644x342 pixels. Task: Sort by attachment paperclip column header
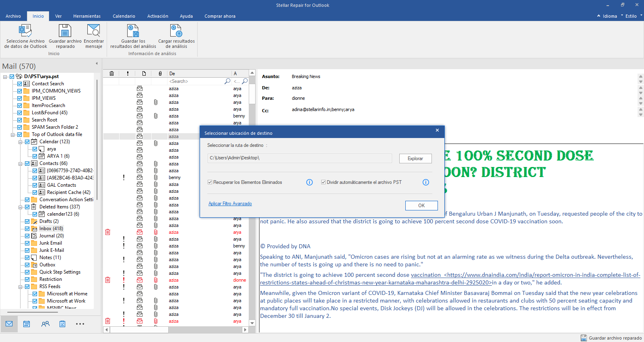point(160,74)
